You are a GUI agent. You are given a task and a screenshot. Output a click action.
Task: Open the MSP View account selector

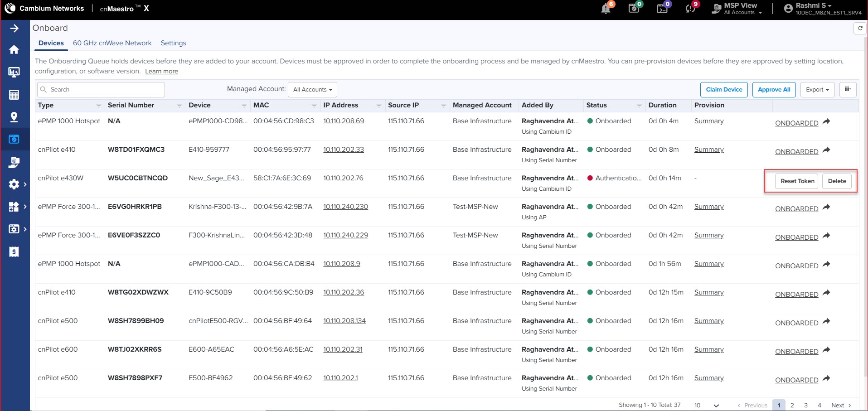pyautogui.click(x=737, y=9)
